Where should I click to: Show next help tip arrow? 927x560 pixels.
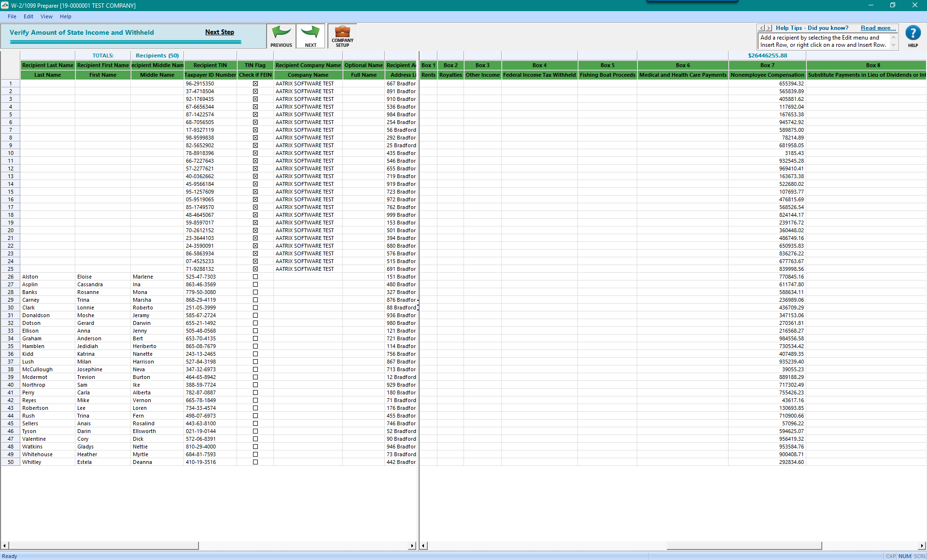point(769,28)
